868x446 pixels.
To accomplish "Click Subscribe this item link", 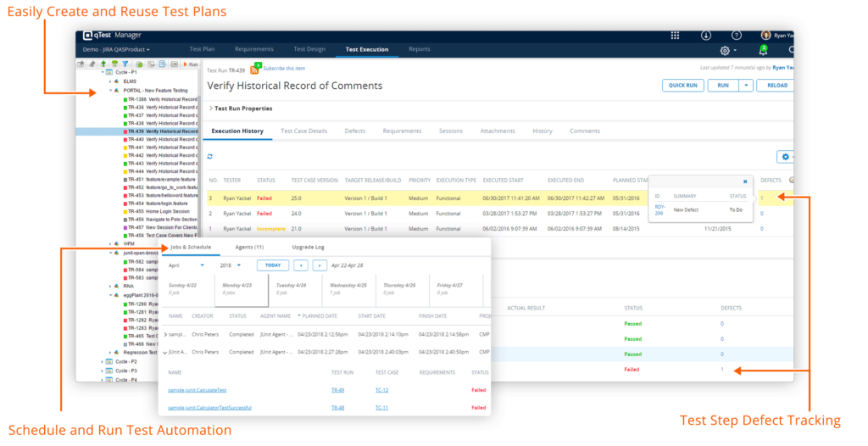I will [x=284, y=69].
